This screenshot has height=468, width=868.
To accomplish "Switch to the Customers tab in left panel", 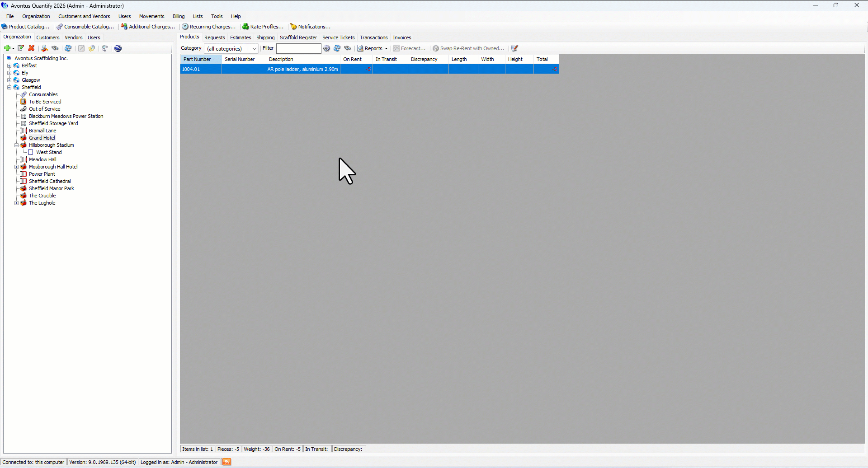I will (x=48, y=37).
